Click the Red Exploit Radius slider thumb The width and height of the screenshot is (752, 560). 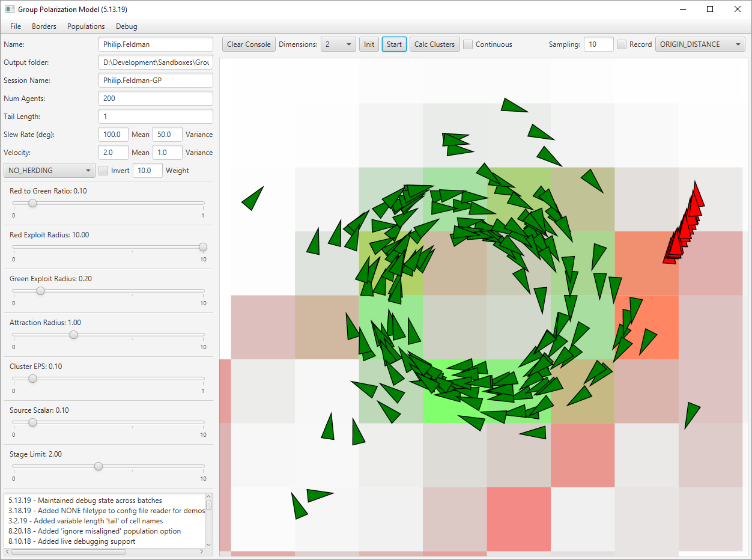tap(203, 247)
